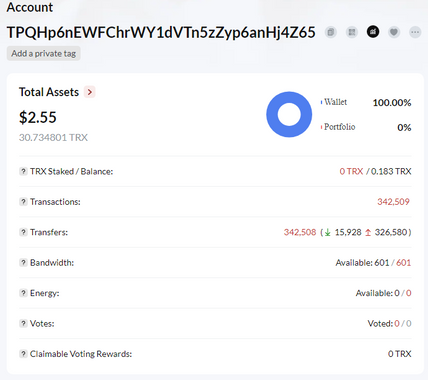
Task: Help icon next to Claimable Voting Rewards
Action: pos(23,354)
